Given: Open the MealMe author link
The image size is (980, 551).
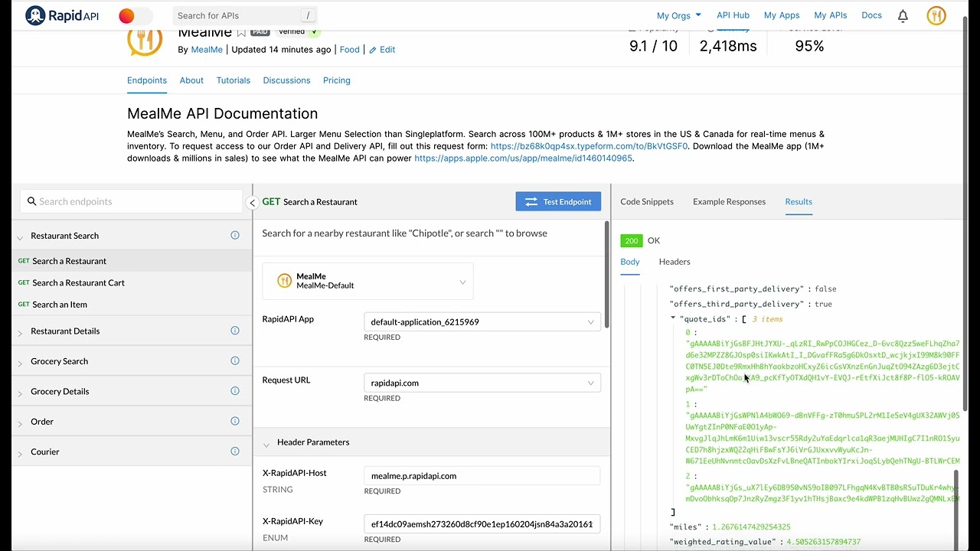Looking at the screenshot, I should click(207, 50).
